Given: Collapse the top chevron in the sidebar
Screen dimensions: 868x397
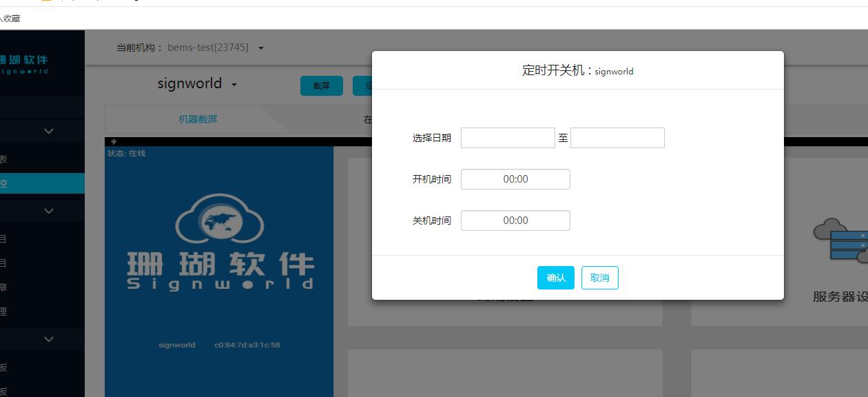Looking at the screenshot, I should pyautogui.click(x=48, y=131).
